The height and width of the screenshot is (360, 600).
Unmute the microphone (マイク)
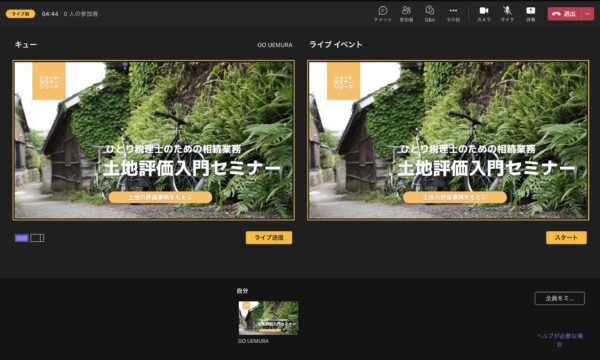click(x=507, y=14)
